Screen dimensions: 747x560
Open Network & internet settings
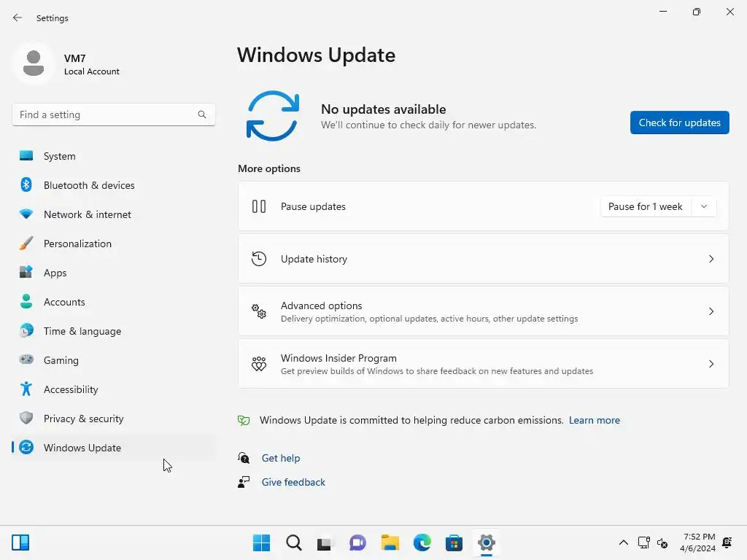[113, 214]
